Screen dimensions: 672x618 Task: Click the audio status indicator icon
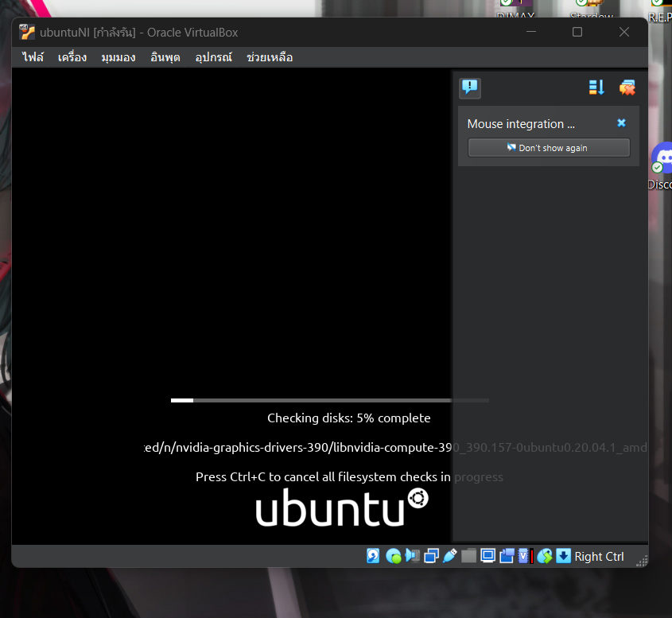412,556
